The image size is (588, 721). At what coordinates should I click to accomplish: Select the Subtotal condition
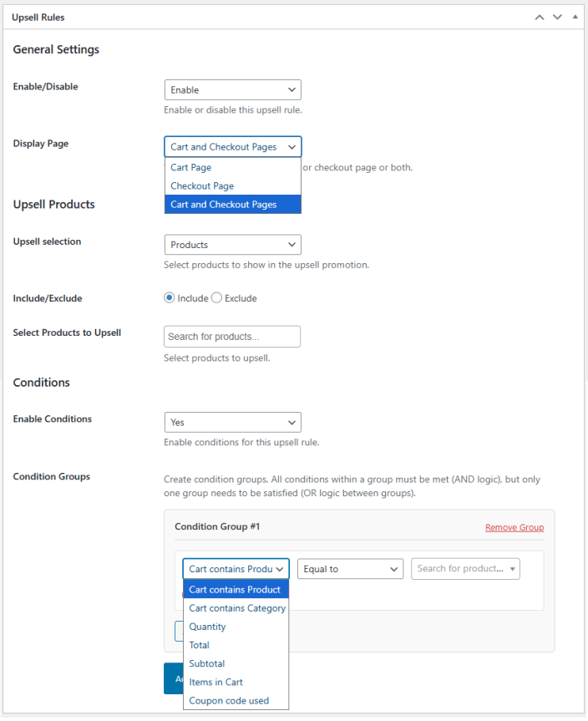pos(206,663)
